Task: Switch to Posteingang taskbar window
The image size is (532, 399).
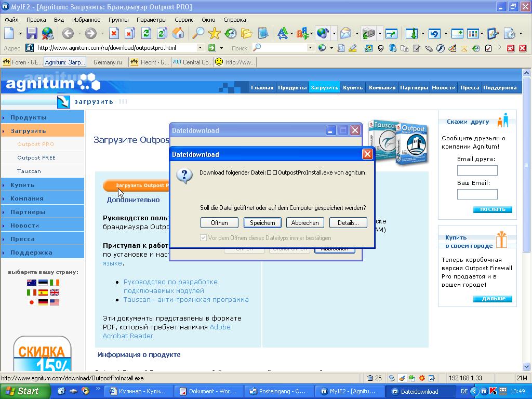Action: tap(278, 391)
